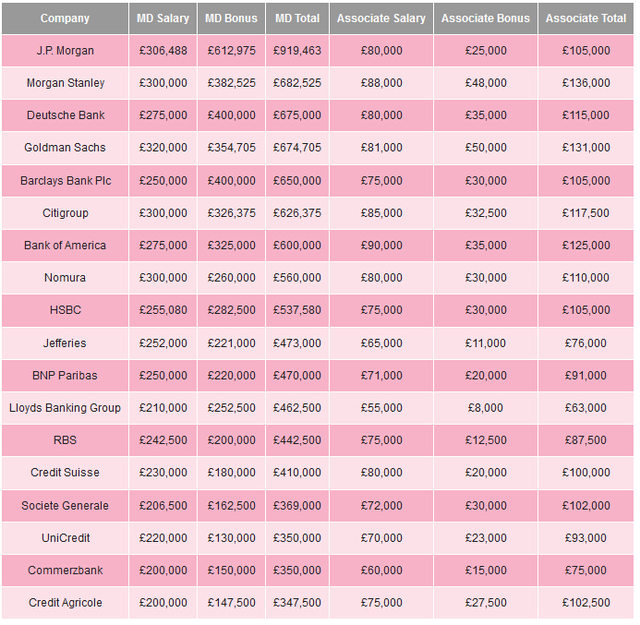Click Morgan Stanley Associate Bonus £48,000
The image size is (640, 625).
(485, 83)
